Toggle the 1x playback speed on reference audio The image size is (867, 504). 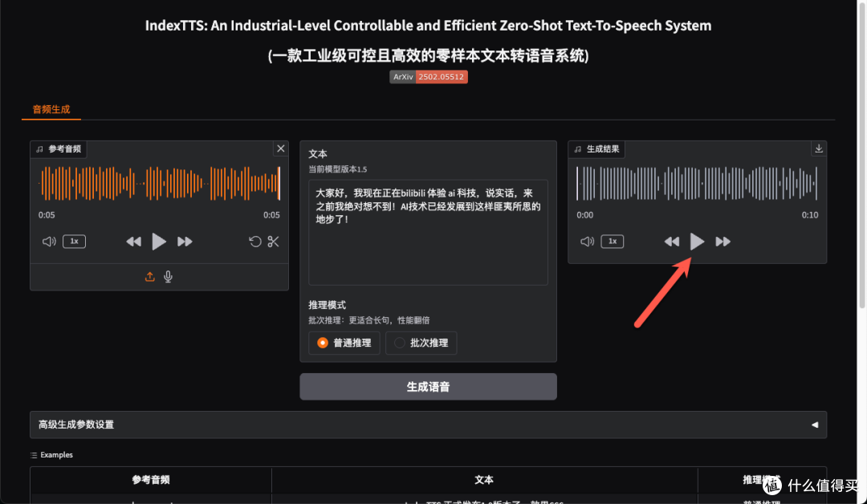click(x=74, y=241)
